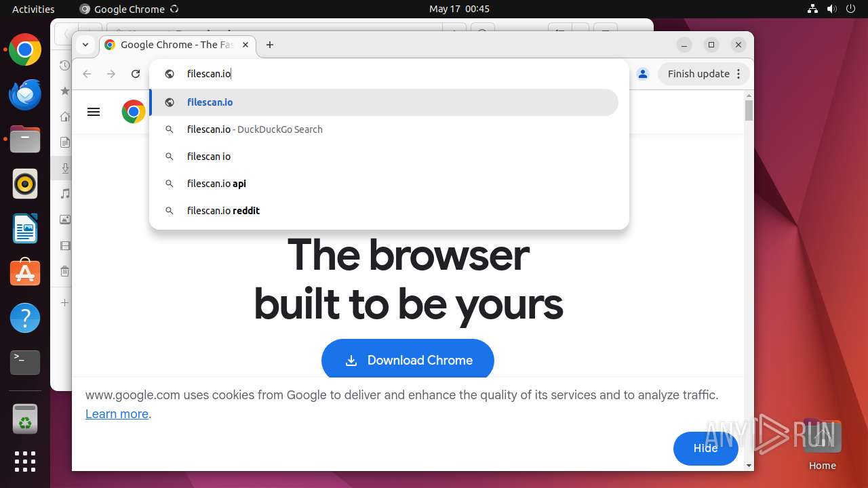Open a new tab with the plus button
Image resolution: width=868 pixels, height=488 pixels.
[x=270, y=45]
